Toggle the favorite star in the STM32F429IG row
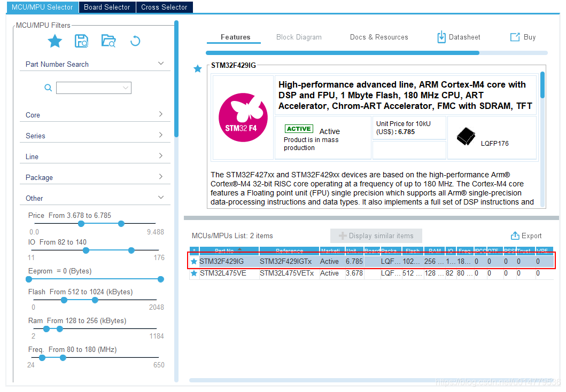The image size is (566, 392). click(x=194, y=262)
